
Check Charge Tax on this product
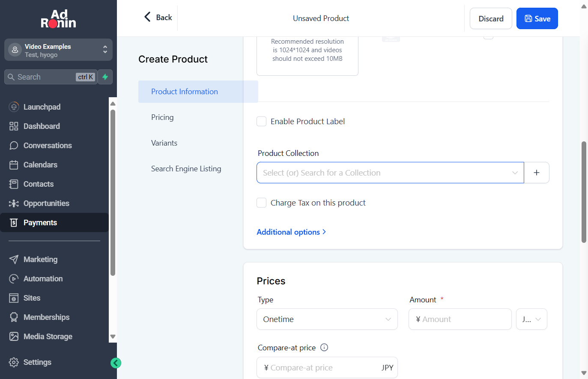(261, 203)
